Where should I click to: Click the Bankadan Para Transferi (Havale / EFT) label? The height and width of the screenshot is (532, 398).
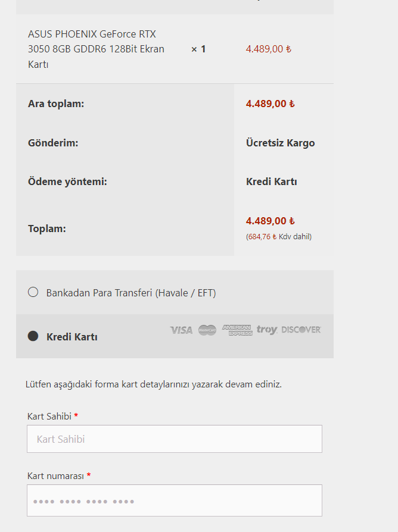(131, 293)
